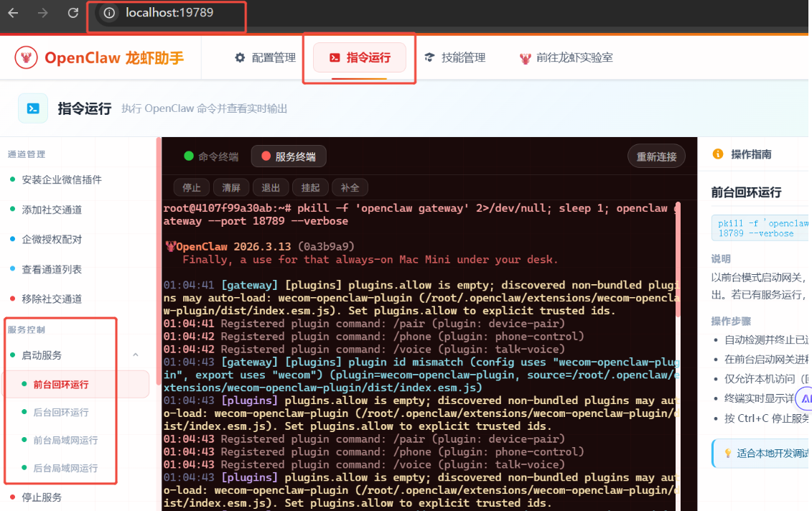Screen dimensions: 812x511
Task: Go back with the browser back arrow
Action: coord(14,13)
